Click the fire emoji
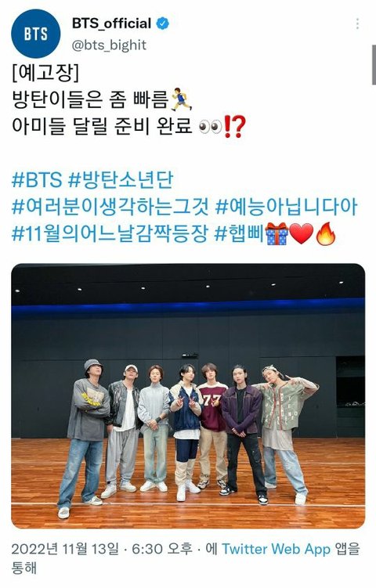376x588 pixels. click(326, 233)
